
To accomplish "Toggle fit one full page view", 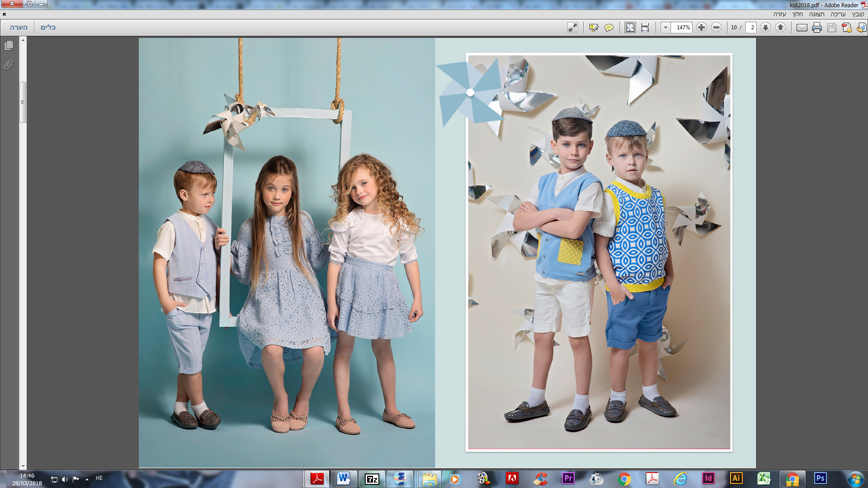I will [630, 28].
